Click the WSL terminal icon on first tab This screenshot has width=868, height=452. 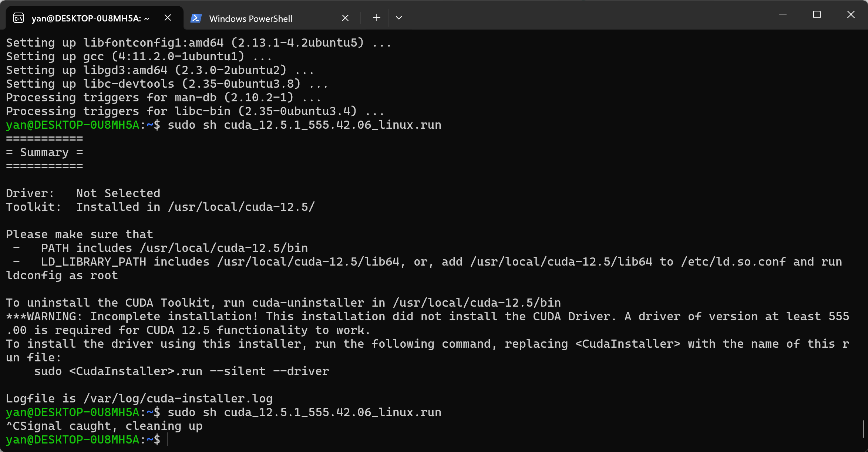tap(18, 18)
